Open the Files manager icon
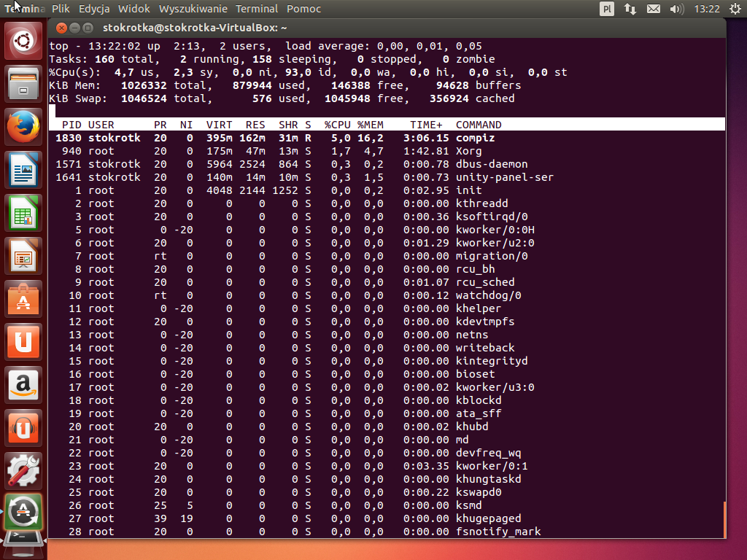 [24, 85]
